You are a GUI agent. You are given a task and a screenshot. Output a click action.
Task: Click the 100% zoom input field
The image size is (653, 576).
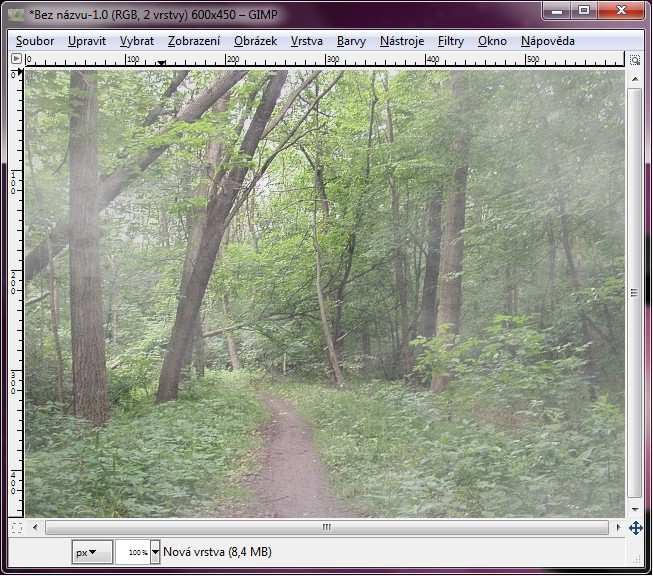133,552
